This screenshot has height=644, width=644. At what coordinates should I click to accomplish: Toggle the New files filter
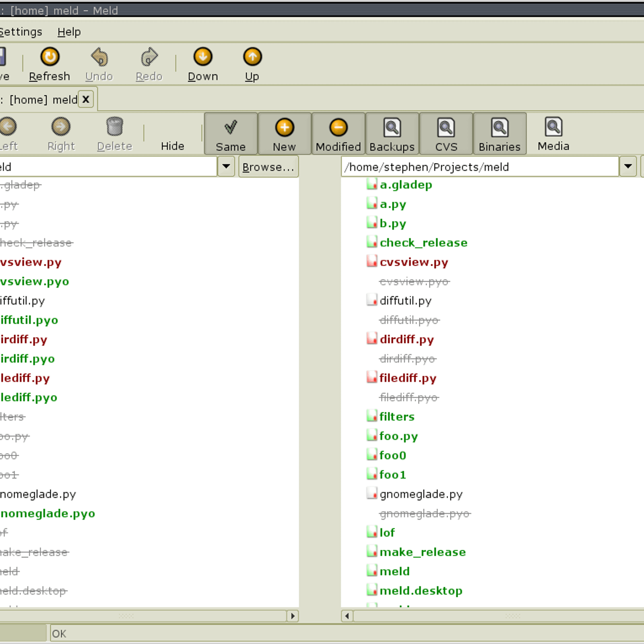coord(285,134)
